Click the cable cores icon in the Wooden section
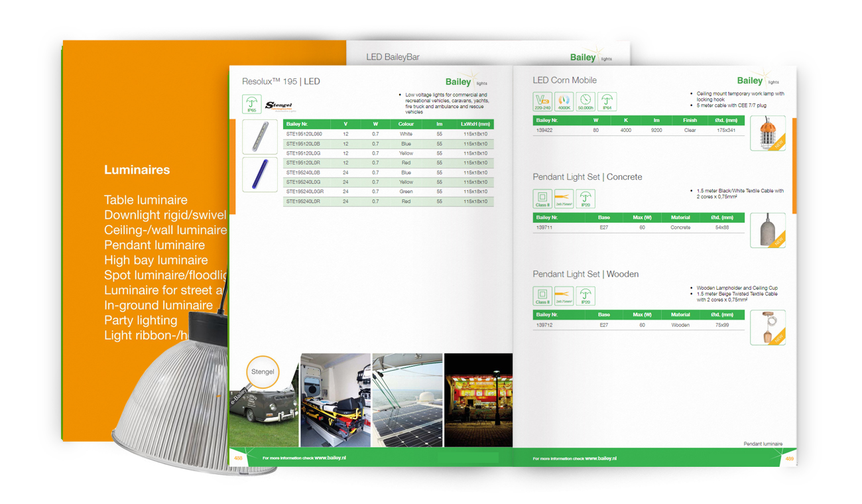This screenshot has width=862, height=504. coord(564,296)
